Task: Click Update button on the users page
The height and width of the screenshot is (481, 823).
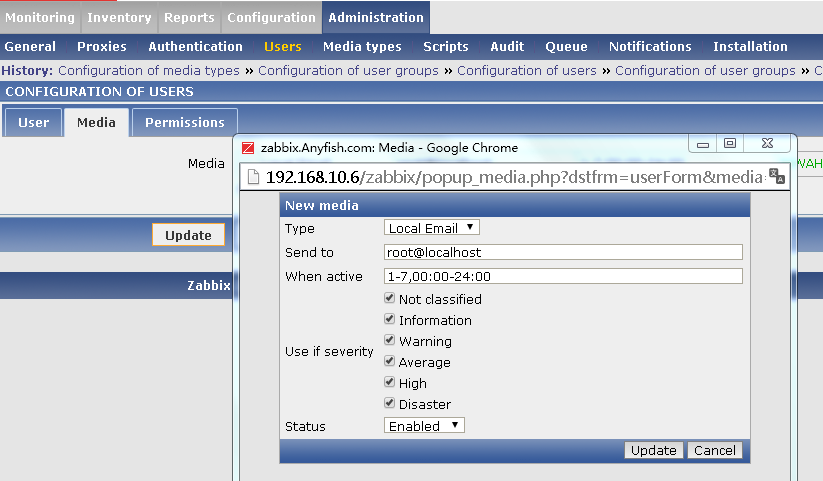Action: (x=188, y=235)
